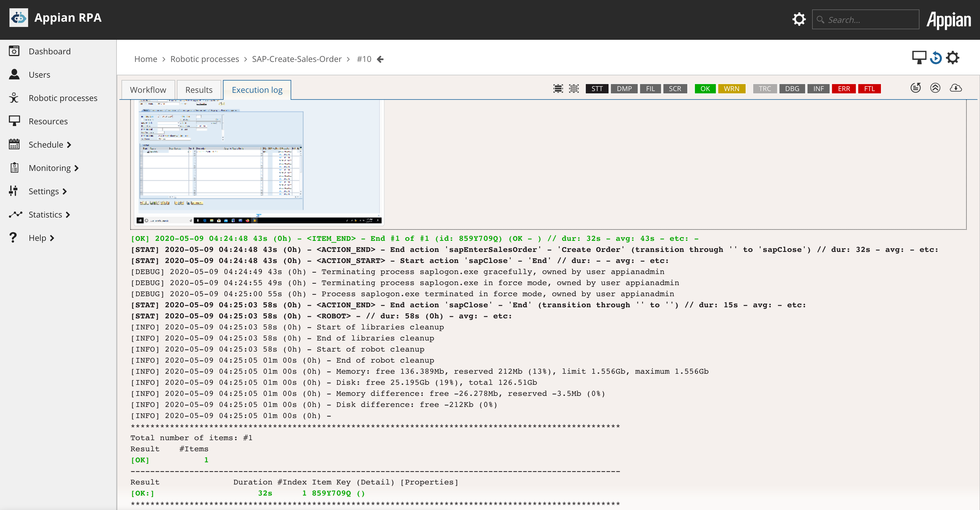
Task: Click the #10 execution breadcrumb
Action: [x=364, y=59]
